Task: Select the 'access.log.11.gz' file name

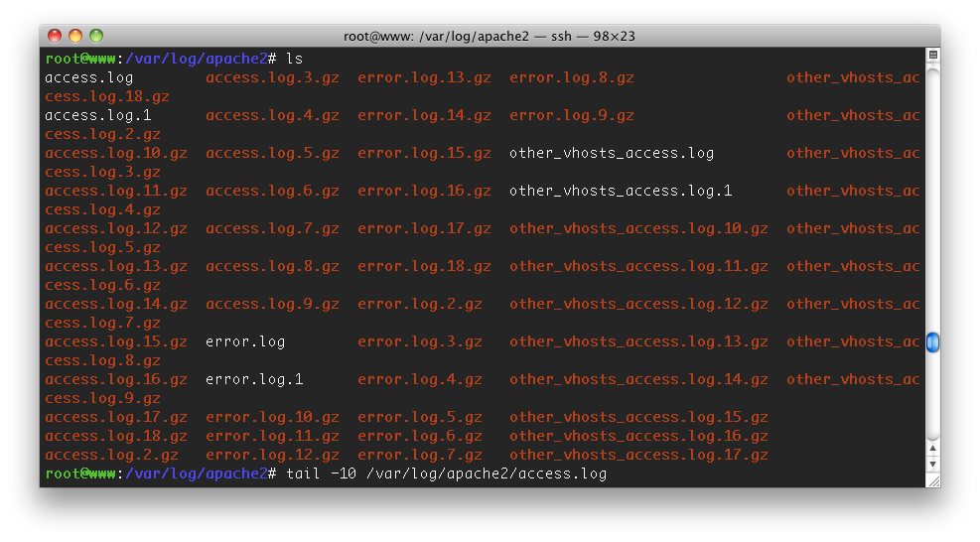Action: coord(115,191)
